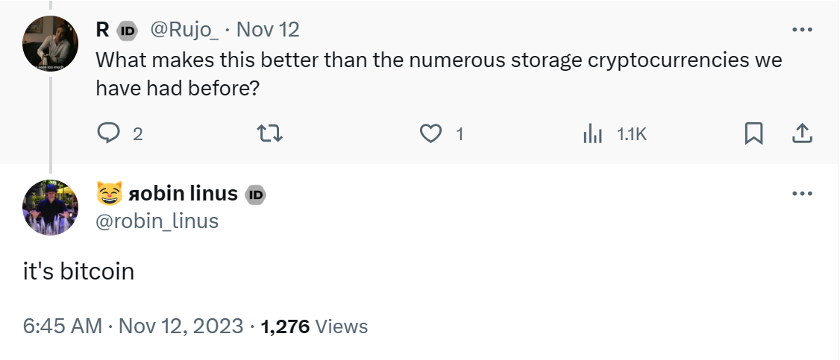840x360 pixels.
Task: View the 1,276 Views count
Action: point(314,326)
